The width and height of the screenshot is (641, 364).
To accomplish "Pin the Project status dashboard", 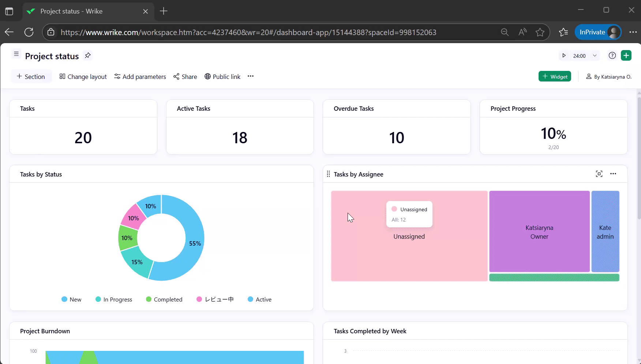I will point(88,56).
